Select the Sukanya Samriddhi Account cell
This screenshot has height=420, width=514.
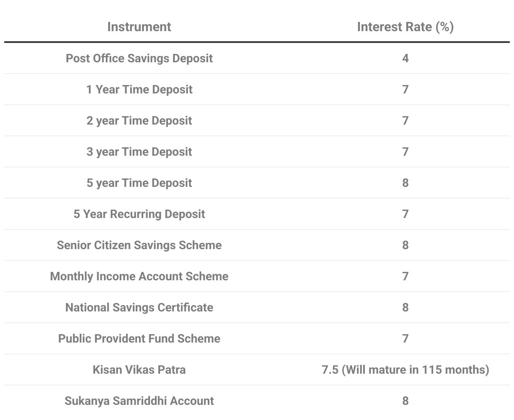tap(139, 401)
